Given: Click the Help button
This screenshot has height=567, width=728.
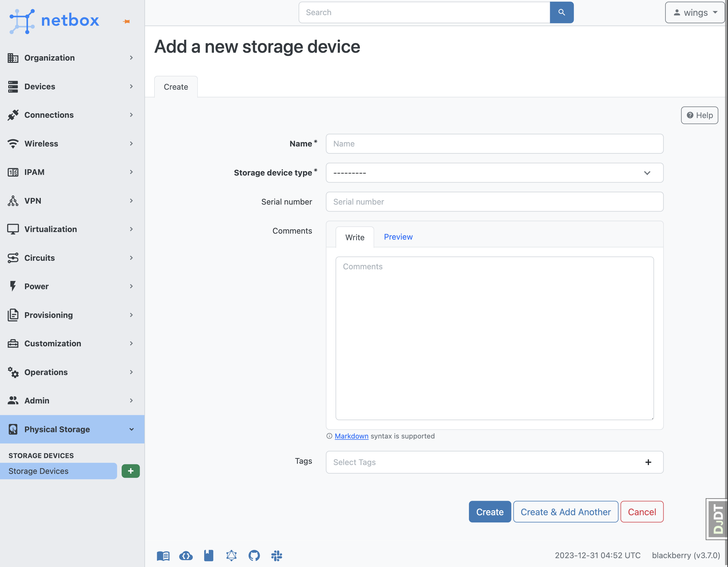Looking at the screenshot, I should pos(700,115).
